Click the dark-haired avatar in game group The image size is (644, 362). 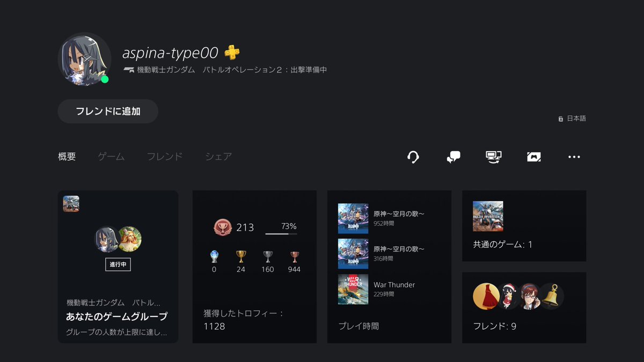click(x=107, y=239)
